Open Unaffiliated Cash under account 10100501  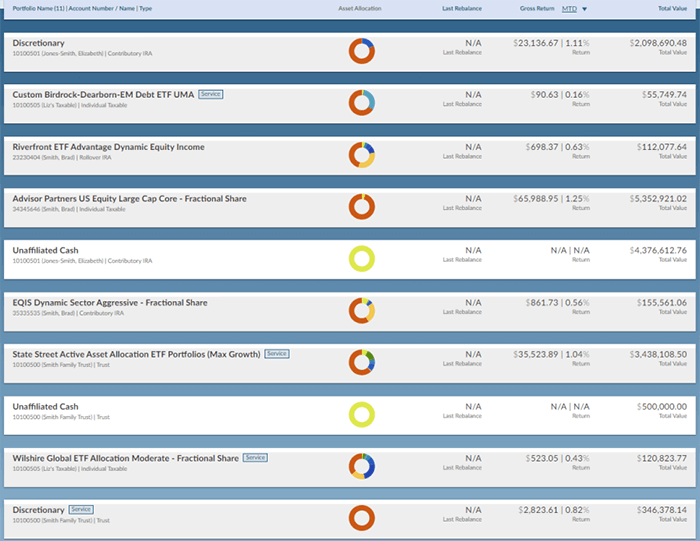coord(45,250)
